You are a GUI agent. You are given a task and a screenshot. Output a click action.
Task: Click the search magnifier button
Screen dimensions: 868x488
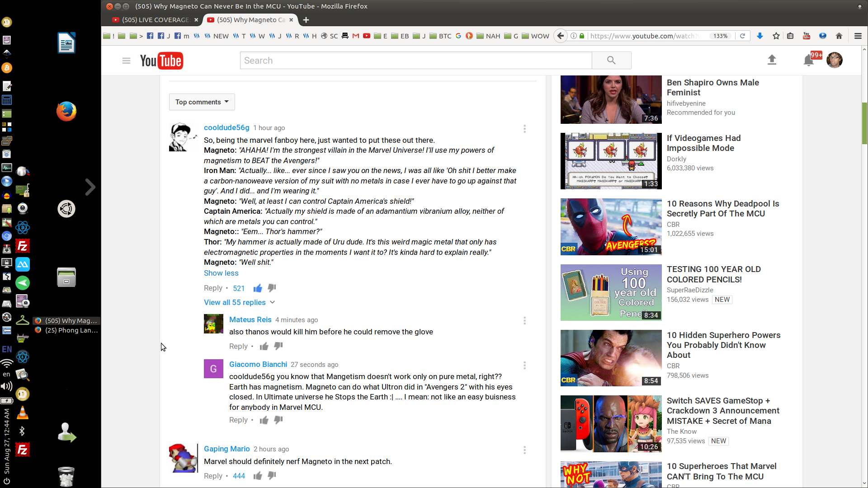pyautogui.click(x=611, y=60)
